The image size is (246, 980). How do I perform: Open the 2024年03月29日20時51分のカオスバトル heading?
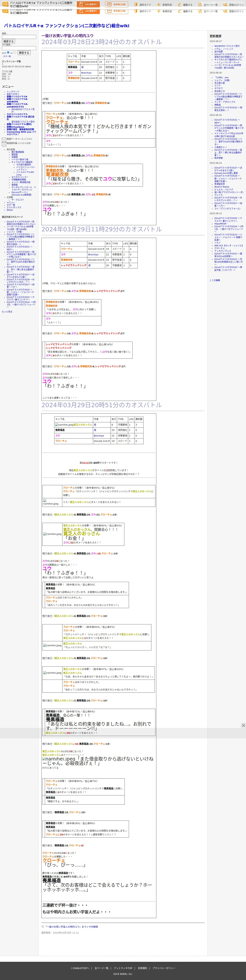(x=102, y=405)
